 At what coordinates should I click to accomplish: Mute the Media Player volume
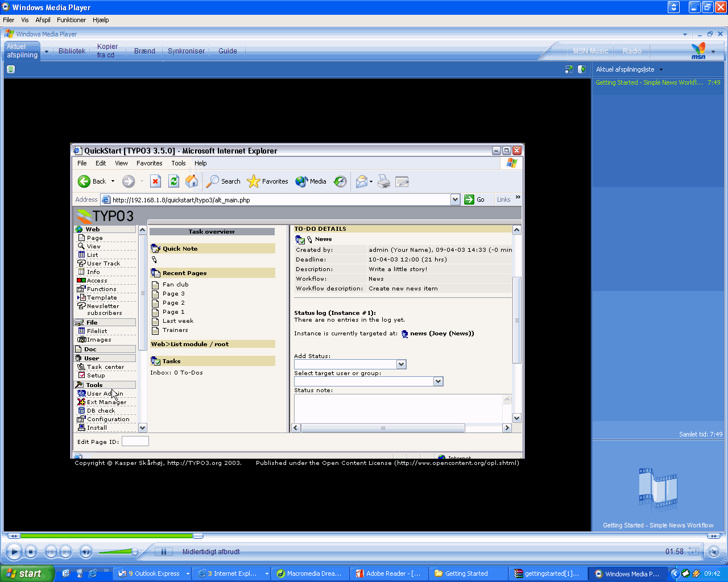[x=86, y=551]
